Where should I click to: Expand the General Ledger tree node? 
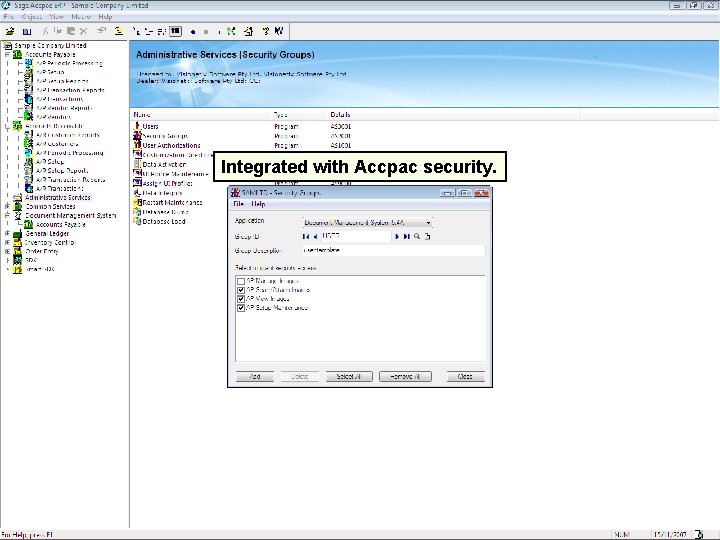point(7,233)
